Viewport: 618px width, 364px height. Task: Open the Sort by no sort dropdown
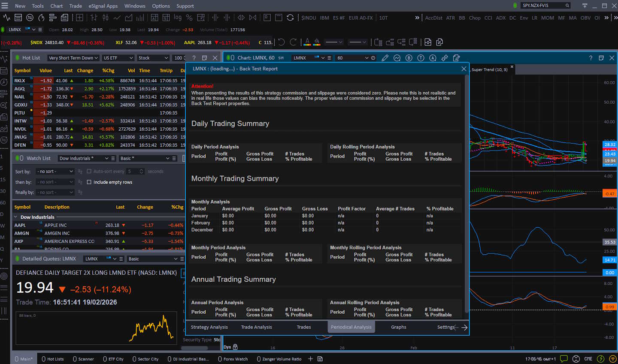click(56, 171)
